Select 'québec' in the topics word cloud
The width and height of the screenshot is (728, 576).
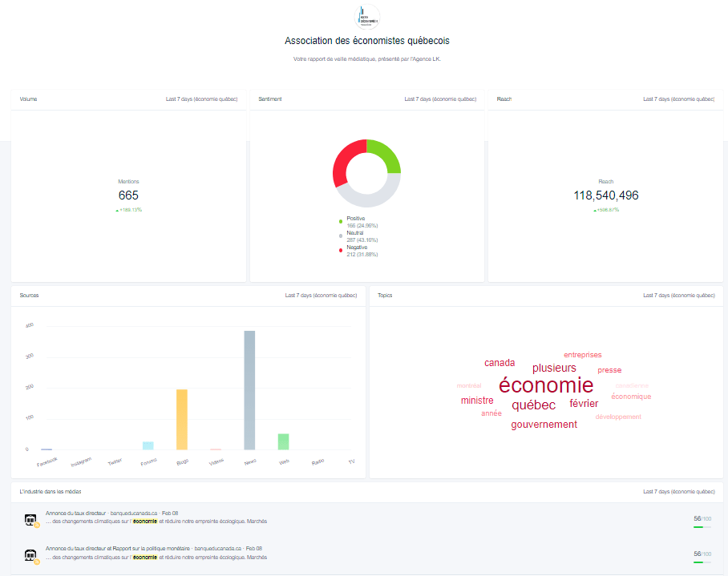tap(533, 405)
